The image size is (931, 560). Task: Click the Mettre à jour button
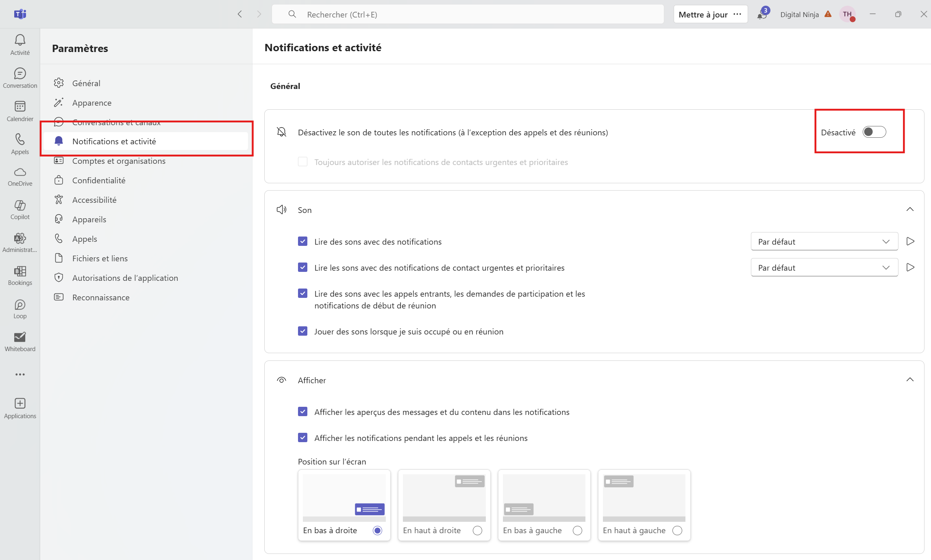click(703, 15)
